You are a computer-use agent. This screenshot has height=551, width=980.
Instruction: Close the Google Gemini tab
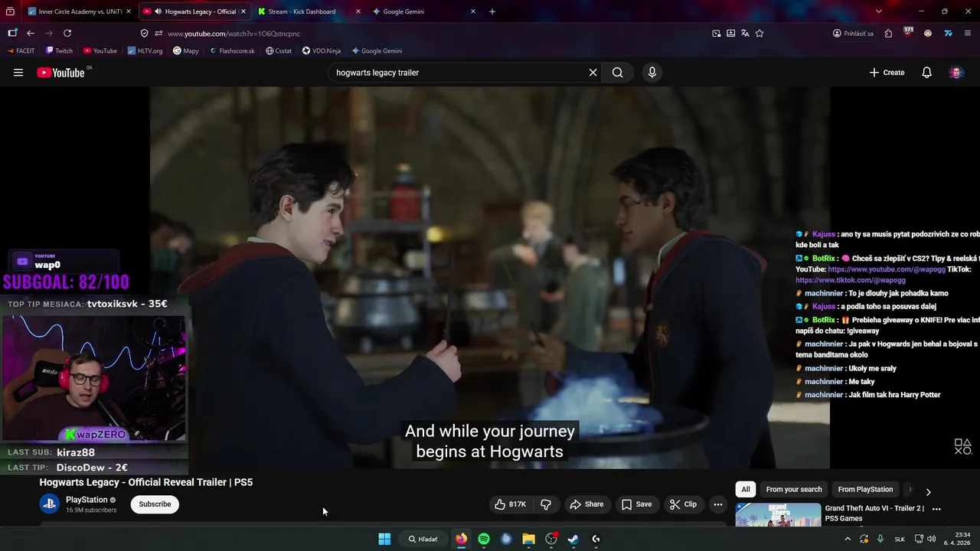point(472,11)
